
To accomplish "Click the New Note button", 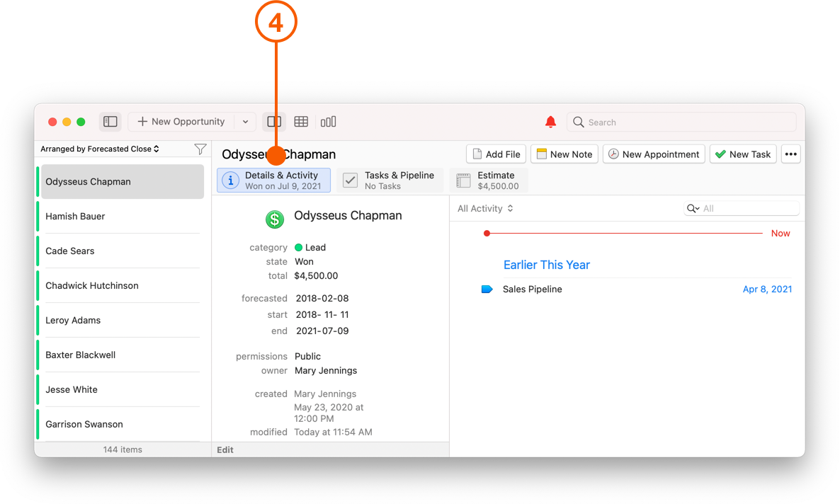I will (x=564, y=154).
